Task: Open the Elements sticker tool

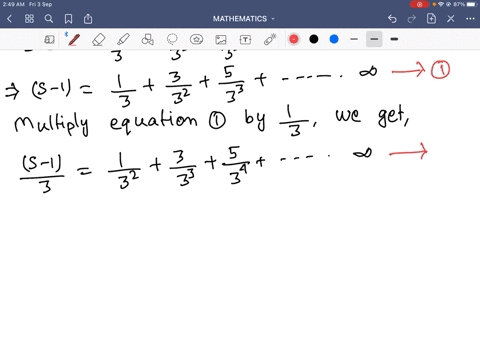Action: (x=197, y=40)
